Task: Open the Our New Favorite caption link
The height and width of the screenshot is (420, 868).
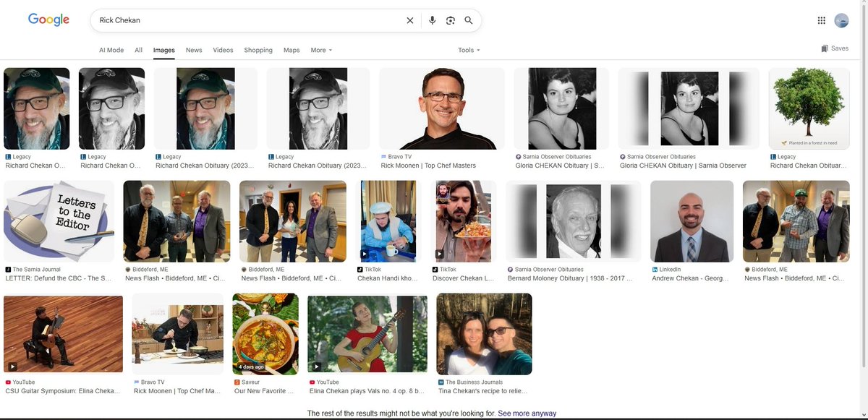Action: point(264,391)
